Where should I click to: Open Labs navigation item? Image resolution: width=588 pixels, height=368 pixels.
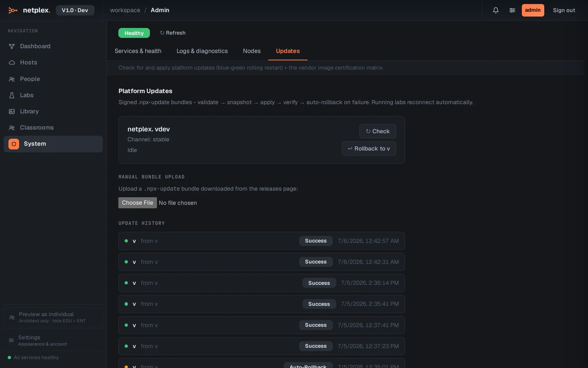[x=53, y=95]
